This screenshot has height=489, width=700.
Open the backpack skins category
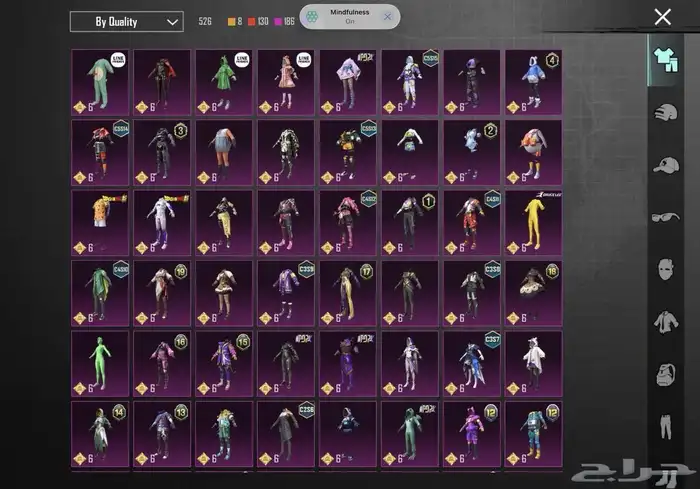662,375
